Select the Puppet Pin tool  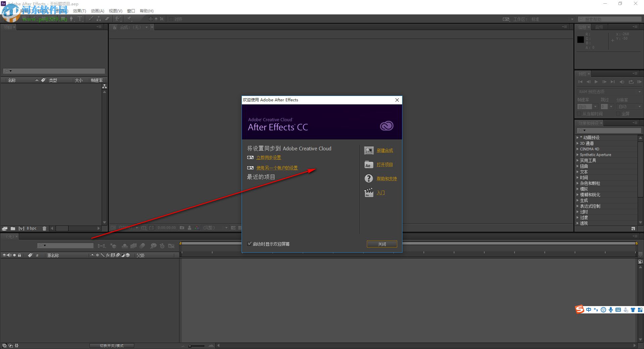coord(129,19)
